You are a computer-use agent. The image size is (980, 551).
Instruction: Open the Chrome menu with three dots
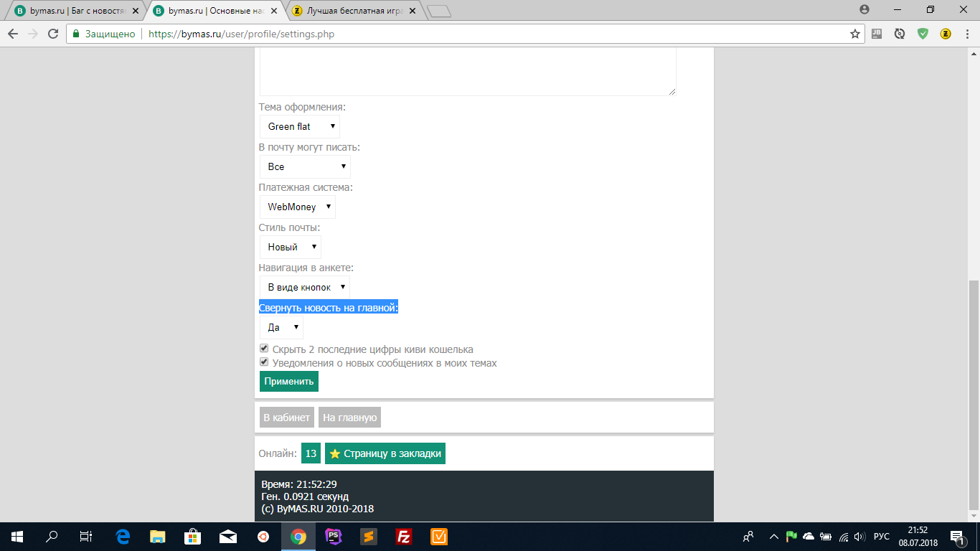click(x=966, y=34)
